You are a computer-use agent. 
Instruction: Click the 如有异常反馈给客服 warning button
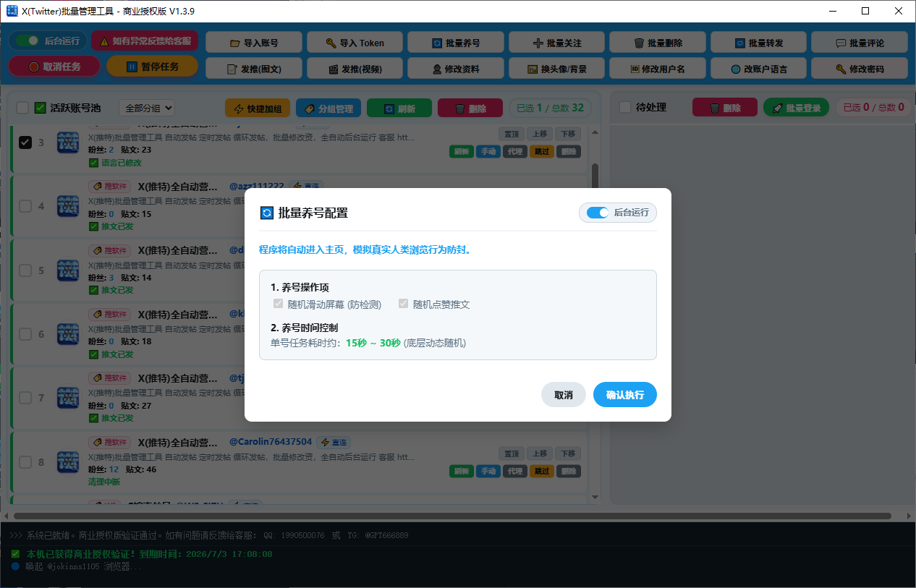click(145, 41)
